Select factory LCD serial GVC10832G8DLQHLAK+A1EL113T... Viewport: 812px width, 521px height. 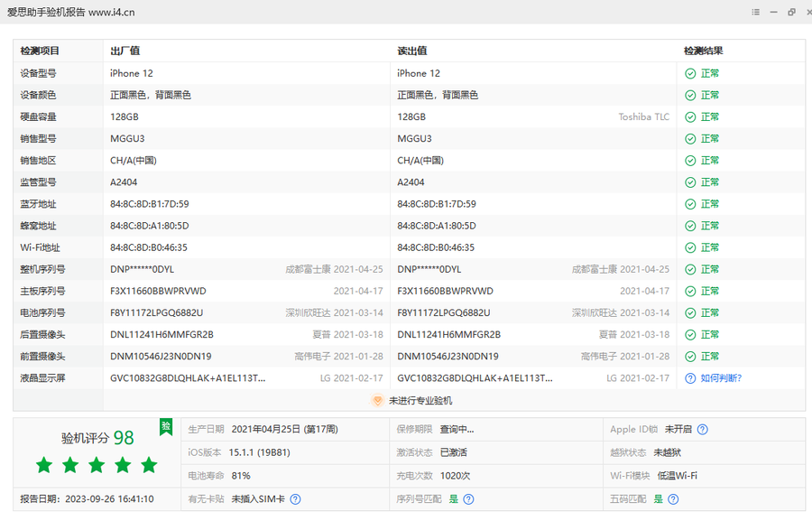188,378
